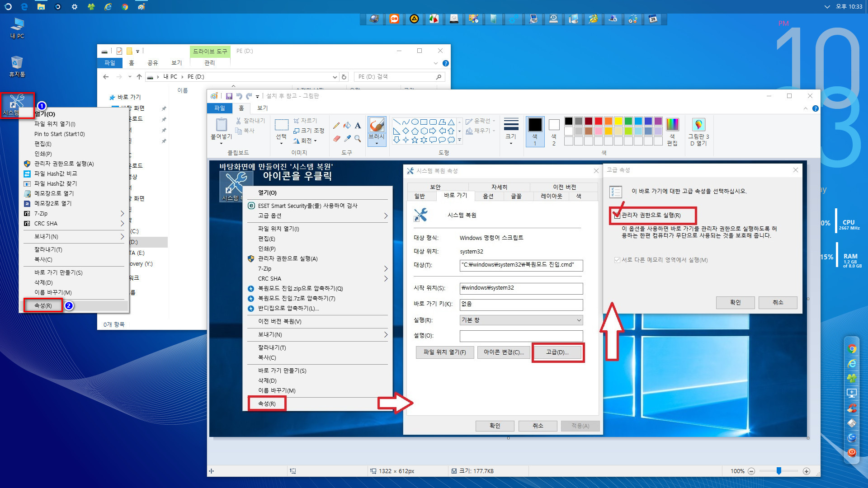Click Quick access (바로 가기) in the Explorer tree
868x488 pixels.
125,97
